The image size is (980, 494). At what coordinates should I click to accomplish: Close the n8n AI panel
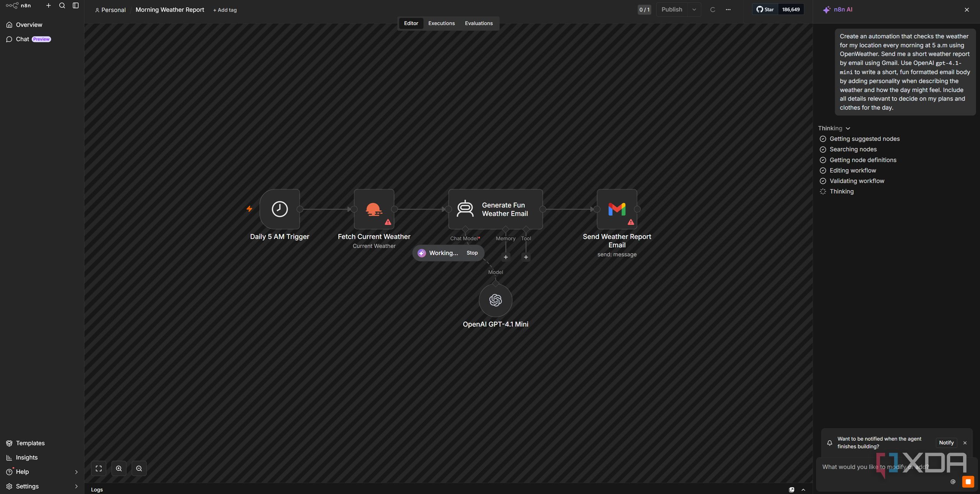click(967, 10)
